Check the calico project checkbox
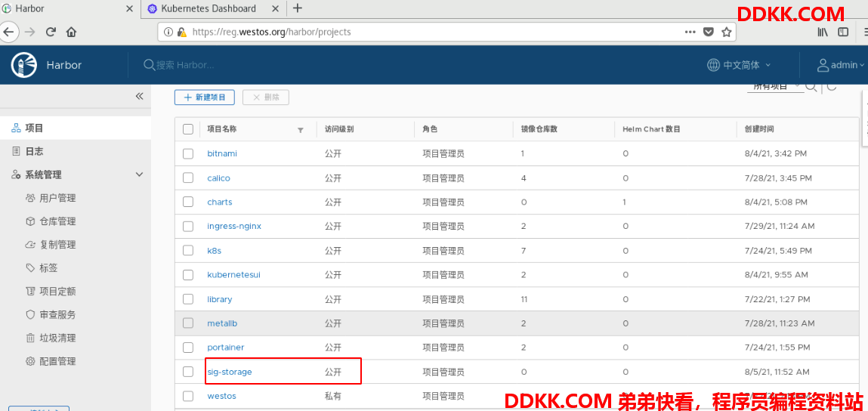The height and width of the screenshot is (411, 868). pos(188,178)
